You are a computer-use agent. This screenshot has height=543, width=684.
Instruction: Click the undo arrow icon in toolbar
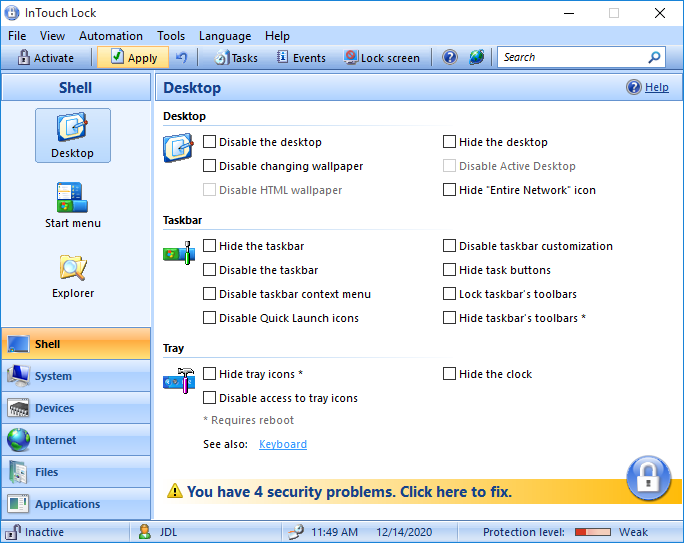click(x=181, y=57)
